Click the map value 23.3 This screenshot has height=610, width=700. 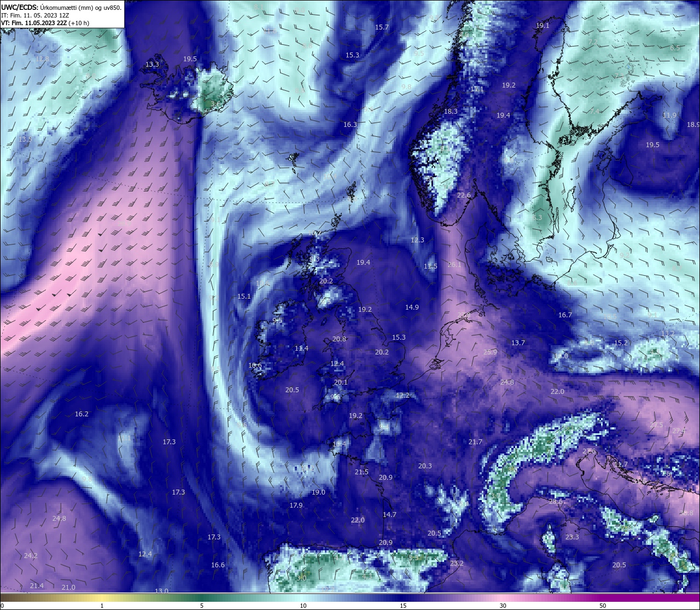click(572, 537)
